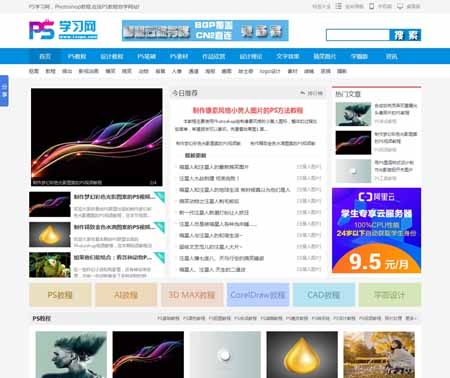Click the 排行榜 link in the 今日推荐 header
The height and width of the screenshot is (378, 450).
[315, 93]
